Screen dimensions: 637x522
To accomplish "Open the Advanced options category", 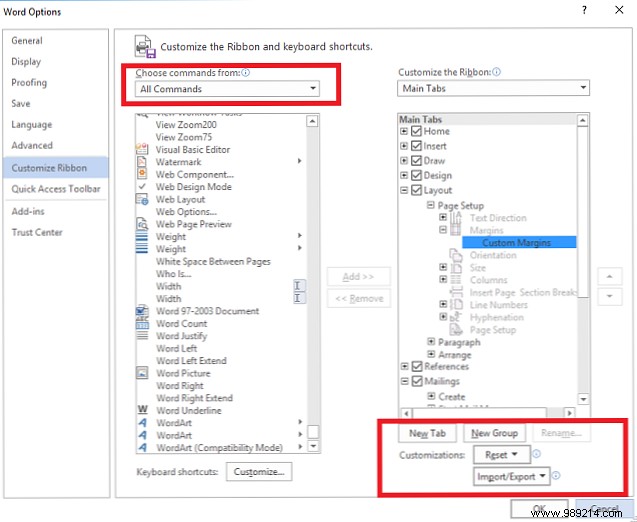I will (56, 145).
